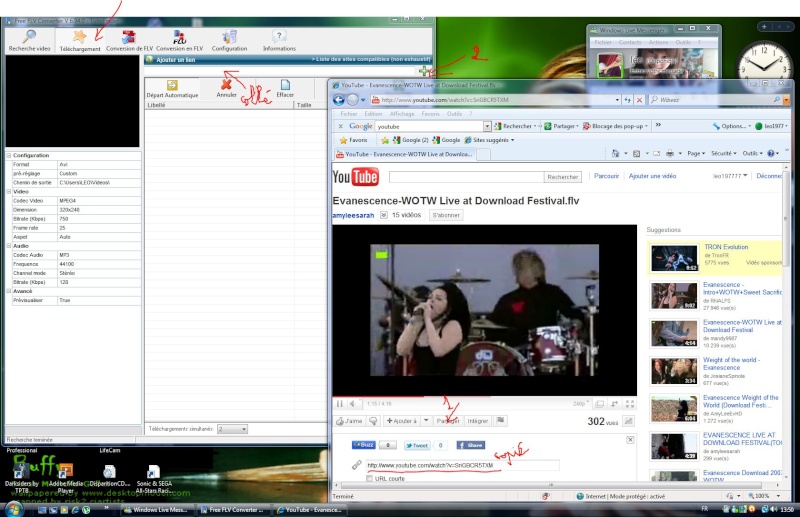
Task: Click the Effacer page icon
Action: point(285,85)
